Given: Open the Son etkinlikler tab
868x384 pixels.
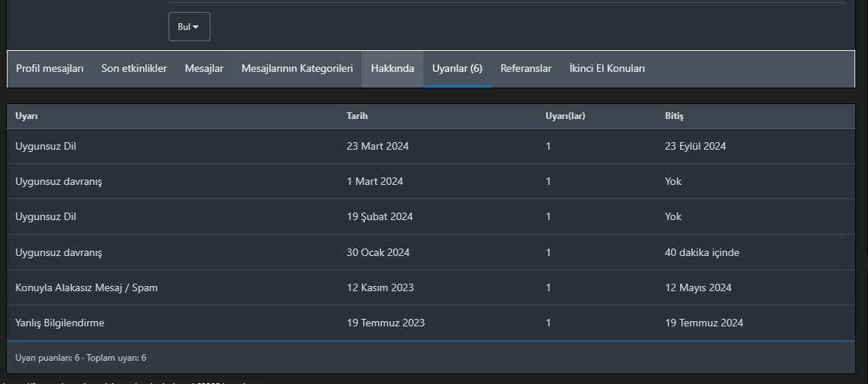Looking at the screenshot, I should point(134,69).
